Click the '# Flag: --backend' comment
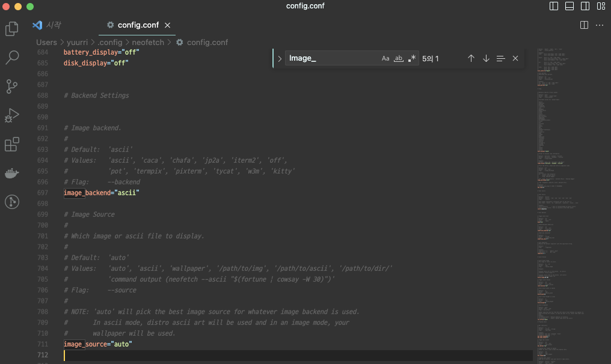 pos(102,182)
